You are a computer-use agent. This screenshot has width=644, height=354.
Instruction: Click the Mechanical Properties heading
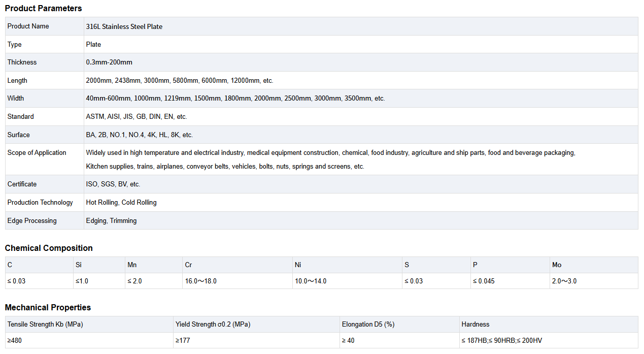point(48,307)
